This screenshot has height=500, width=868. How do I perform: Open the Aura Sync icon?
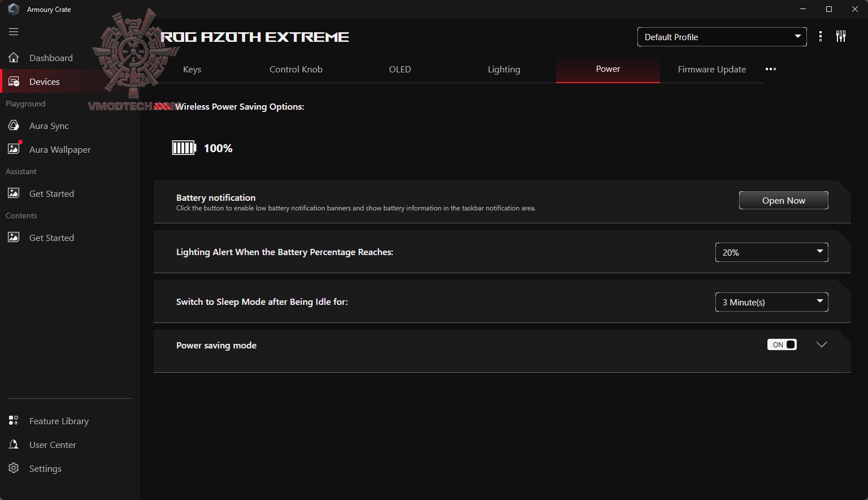(x=14, y=126)
